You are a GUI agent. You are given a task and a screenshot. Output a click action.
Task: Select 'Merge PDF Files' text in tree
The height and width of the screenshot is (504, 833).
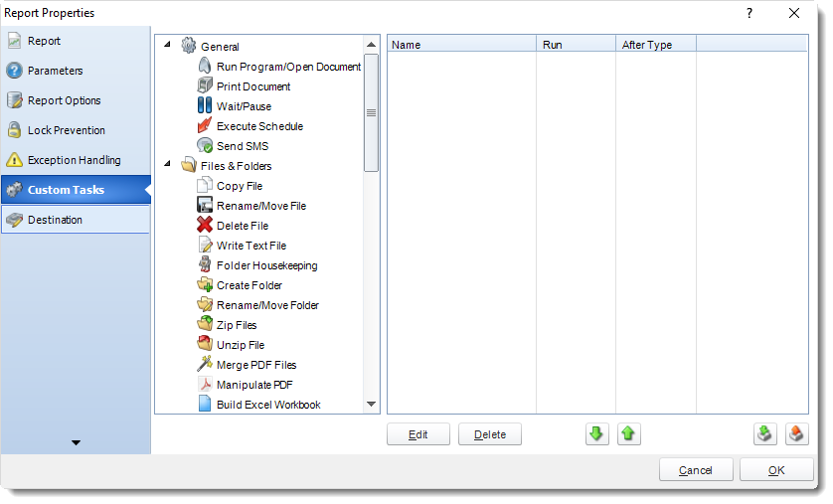tap(256, 365)
